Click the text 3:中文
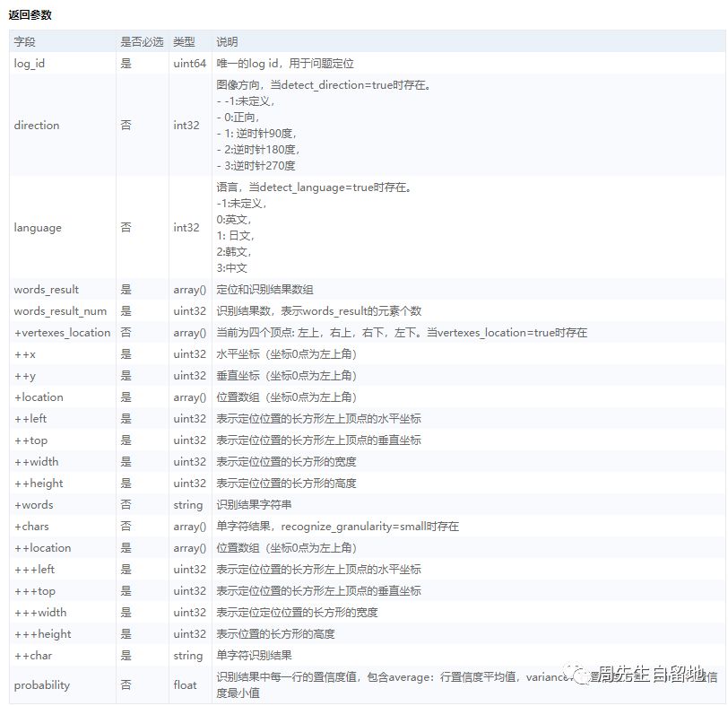The image size is (728, 706). (x=231, y=268)
